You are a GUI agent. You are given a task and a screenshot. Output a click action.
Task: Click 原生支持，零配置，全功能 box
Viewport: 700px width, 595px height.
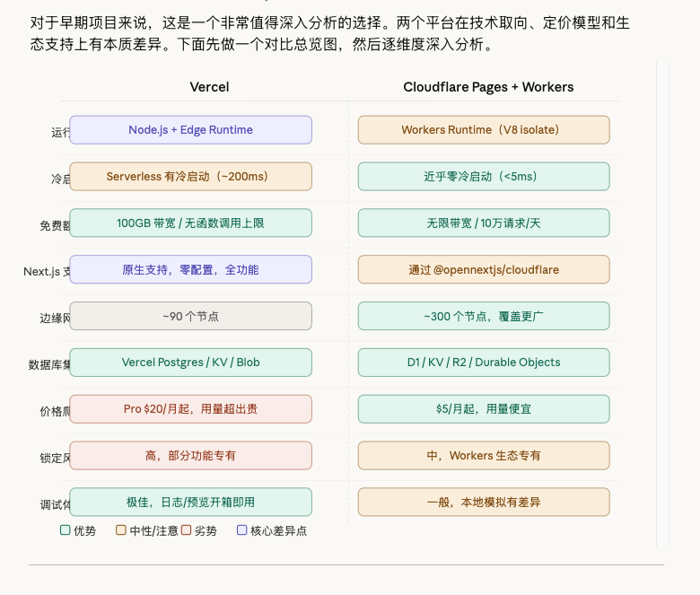click(x=190, y=269)
